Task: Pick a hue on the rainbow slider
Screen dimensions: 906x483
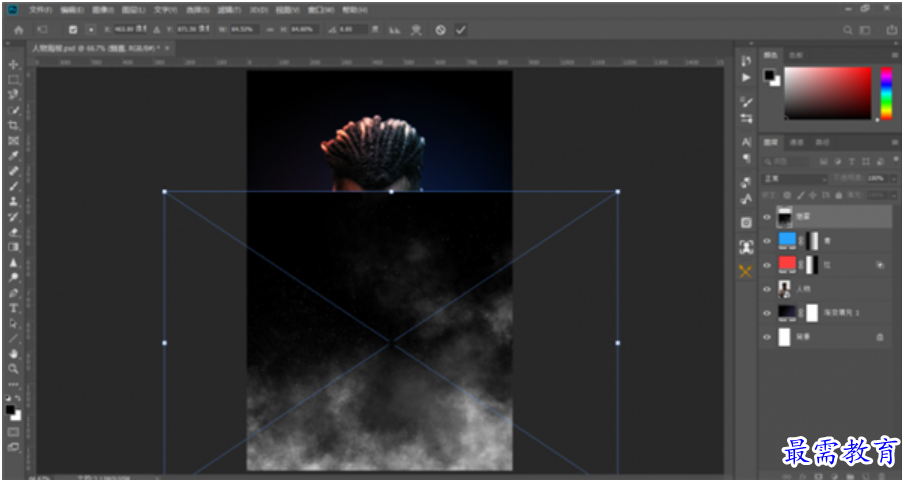Action: tap(886, 94)
